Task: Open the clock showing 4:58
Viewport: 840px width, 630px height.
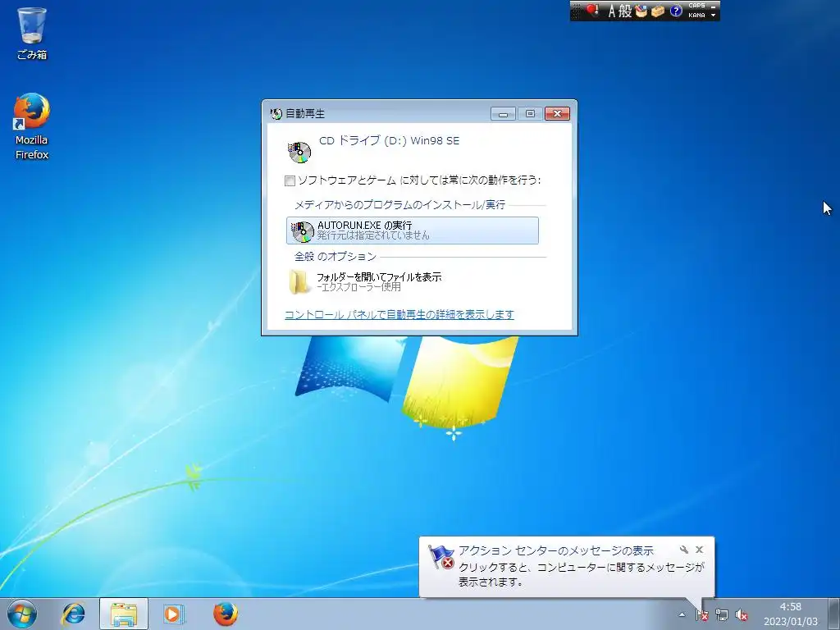Action: [790, 614]
